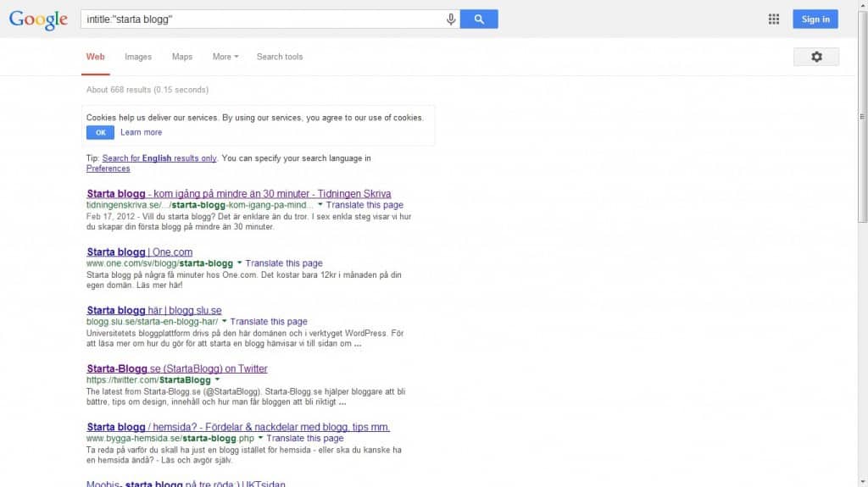Click the Sign in button
Image resolution: width=868 pixels, height=487 pixels.
pyautogui.click(x=815, y=19)
